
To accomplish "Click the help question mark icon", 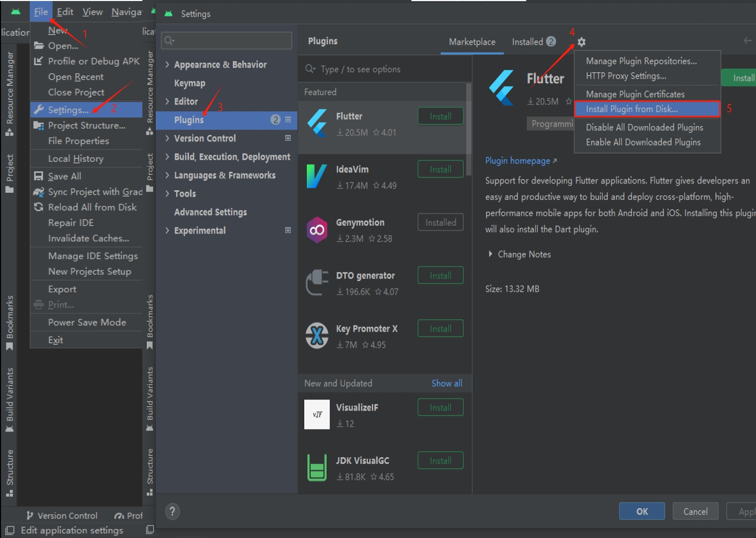I will tap(172, 511).
